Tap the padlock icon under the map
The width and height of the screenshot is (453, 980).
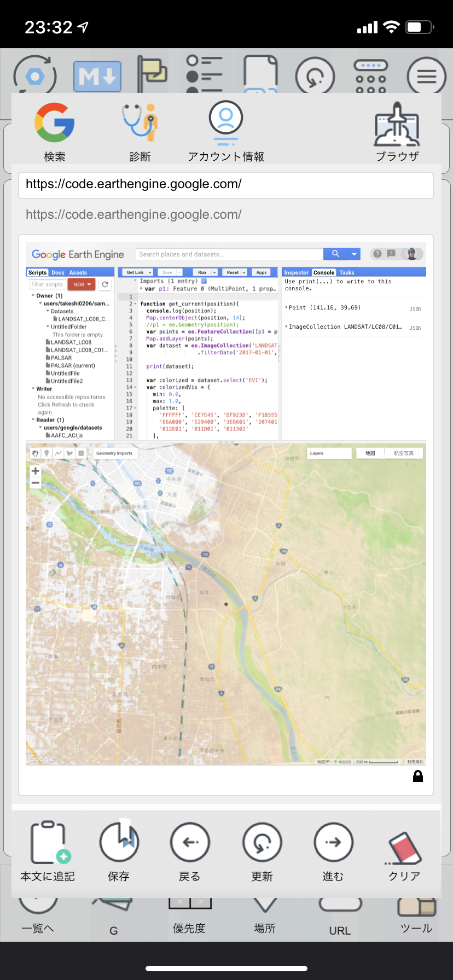(x=418, y=776)
